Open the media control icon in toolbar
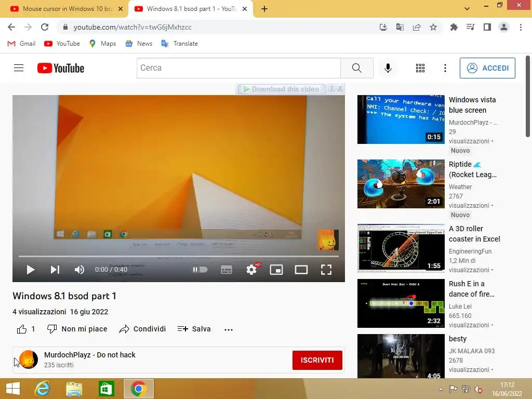 click(470, 27)
